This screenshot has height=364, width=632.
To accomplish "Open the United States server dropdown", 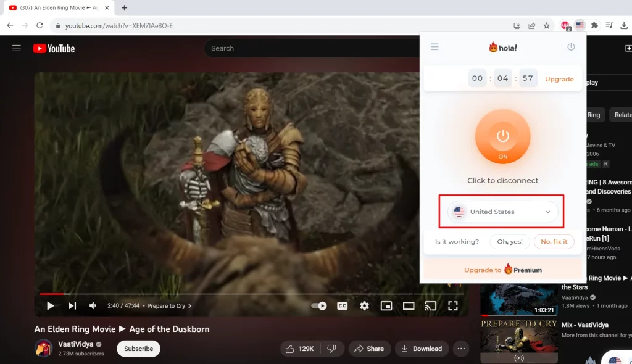I will click(x=502, y=212).
